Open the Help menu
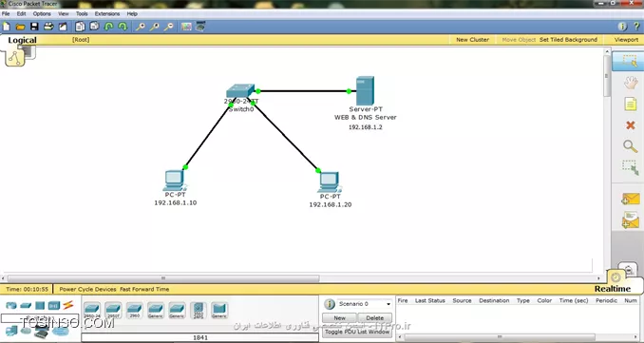 point(132,13)
